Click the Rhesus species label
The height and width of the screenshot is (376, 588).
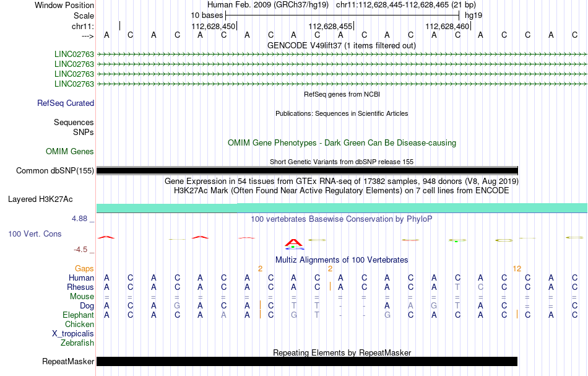pos(80,287)
